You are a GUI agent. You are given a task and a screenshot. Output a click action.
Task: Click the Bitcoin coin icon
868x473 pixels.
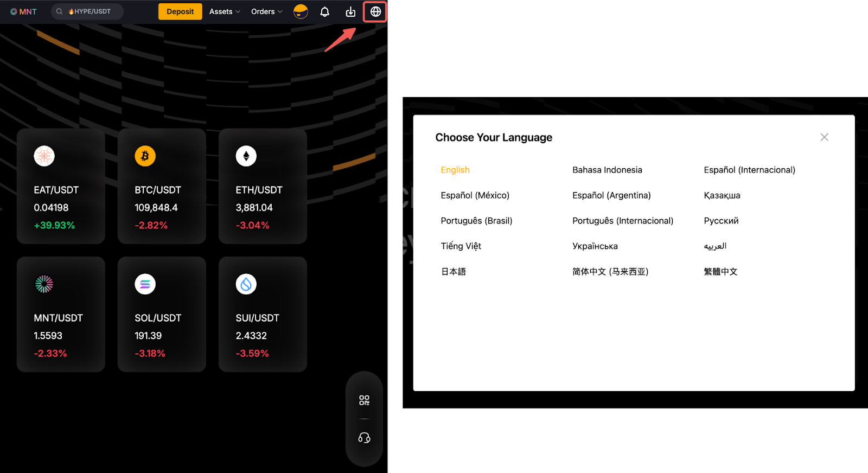tap(145, 156)
